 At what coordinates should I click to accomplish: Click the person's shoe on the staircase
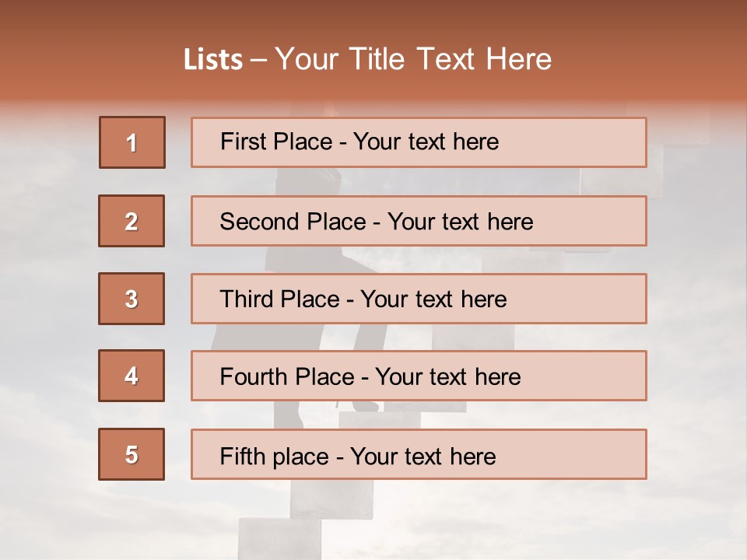pos(363,407)
